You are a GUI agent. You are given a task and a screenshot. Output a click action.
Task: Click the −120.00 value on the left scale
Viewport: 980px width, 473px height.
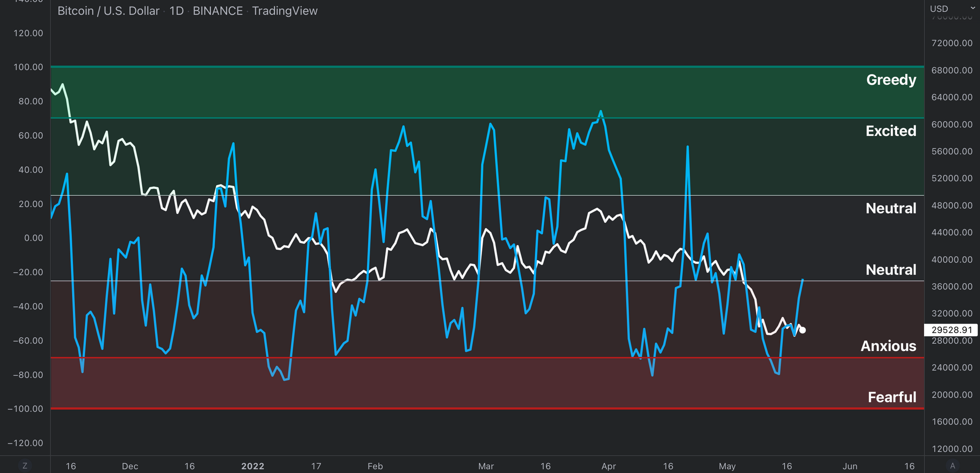(x=25, y=443)
